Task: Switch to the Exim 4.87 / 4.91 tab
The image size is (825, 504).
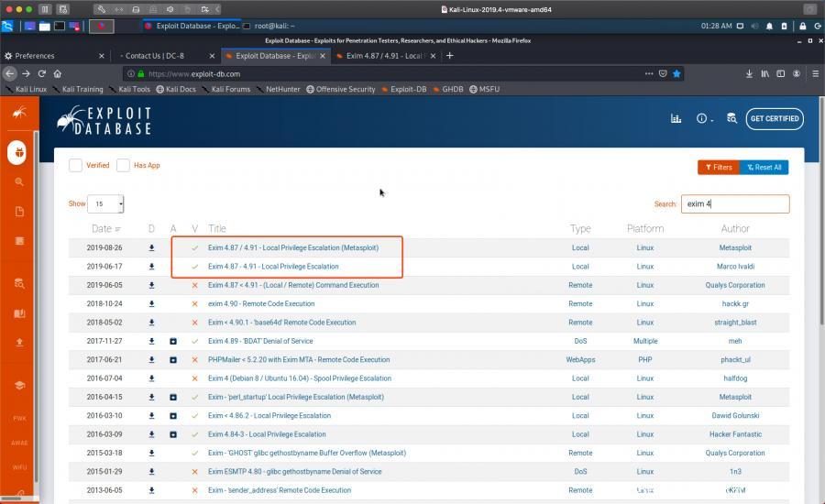Action: pyautogui.click(x=385, y=56)
